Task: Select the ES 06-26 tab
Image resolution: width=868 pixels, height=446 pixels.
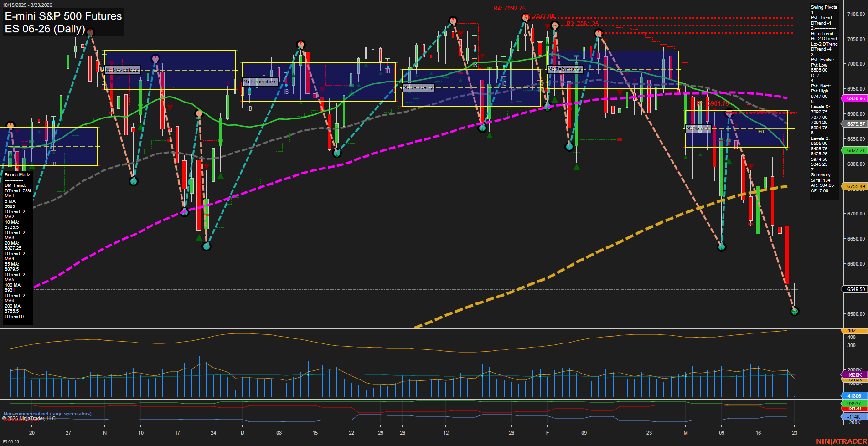Action: pos(10,441)
